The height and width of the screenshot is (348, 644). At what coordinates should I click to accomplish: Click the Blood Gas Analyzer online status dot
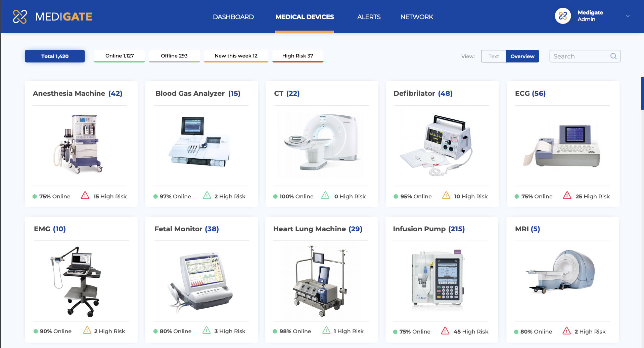point(155,197)
